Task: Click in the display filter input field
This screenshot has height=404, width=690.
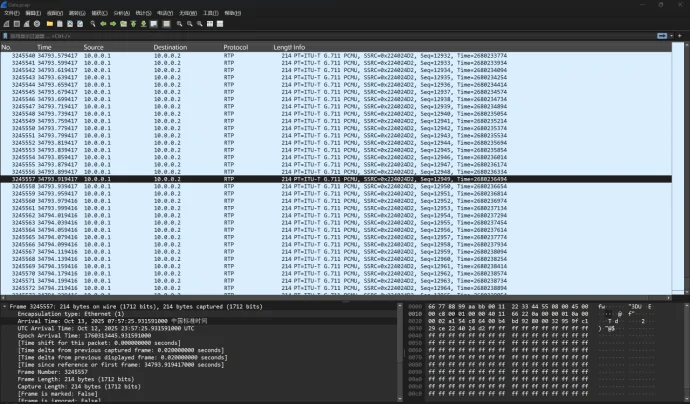Action: coord(300,35)
